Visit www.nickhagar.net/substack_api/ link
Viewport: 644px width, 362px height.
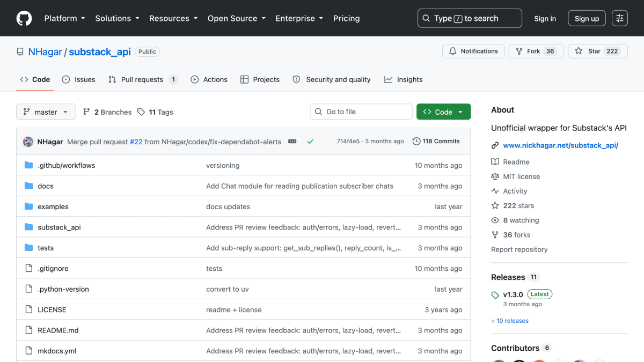click(x=560, y=145)
